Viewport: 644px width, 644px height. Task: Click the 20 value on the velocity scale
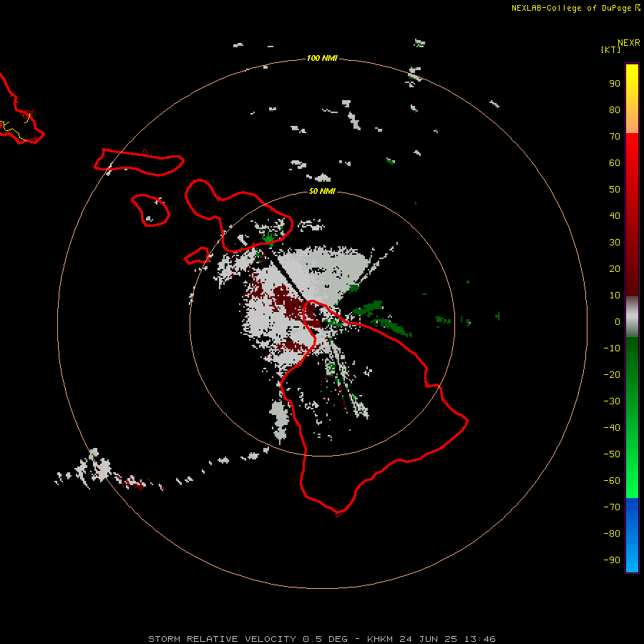coord(615,269)
